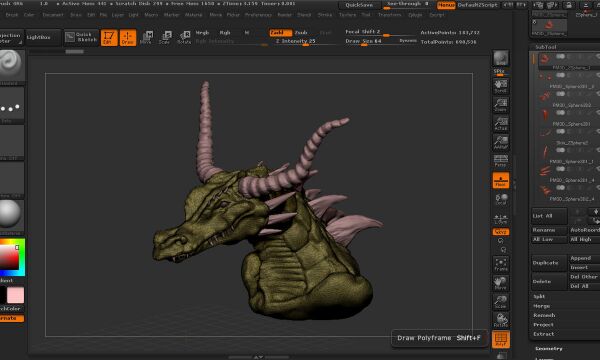Click the AAHalf view icon

pyautogui.click(x=501, y=142)
